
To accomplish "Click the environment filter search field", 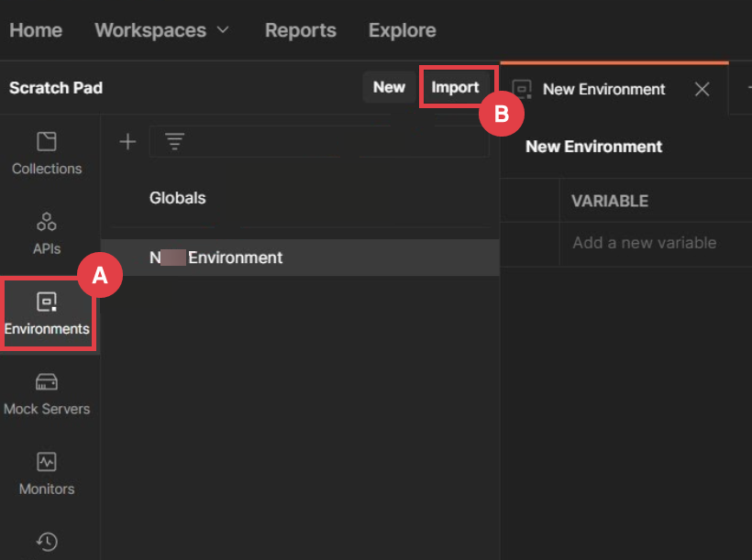I will (319, 141).
